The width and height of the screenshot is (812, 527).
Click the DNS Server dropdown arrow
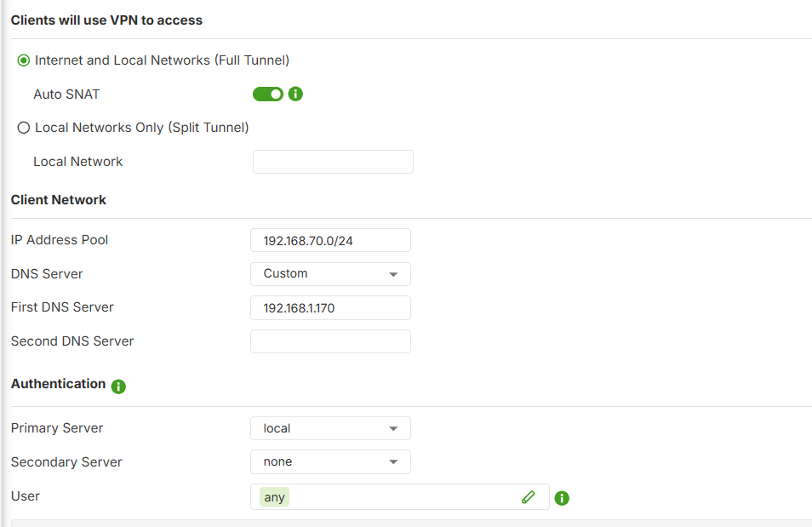tap(393, 275)
